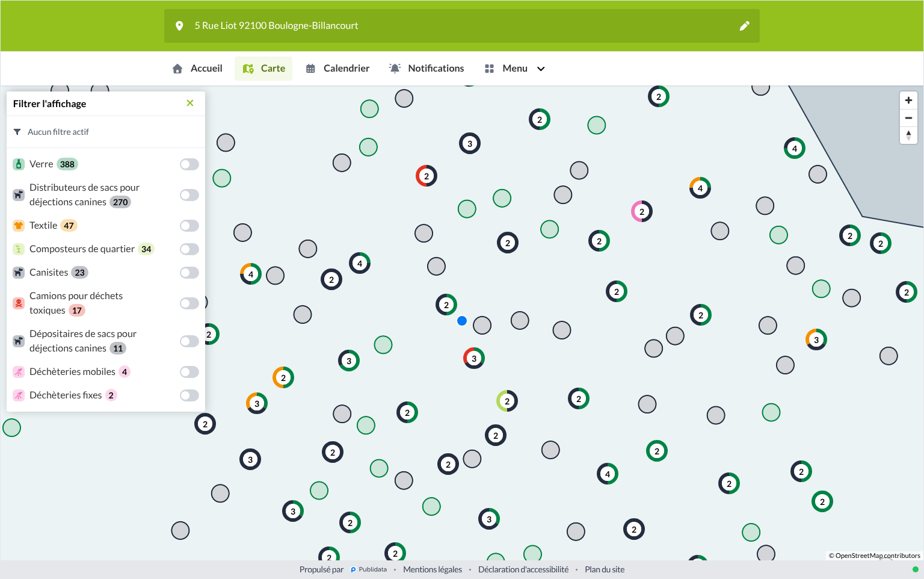Enable Camions pour déchets toxiques filter

click(189, 303)
